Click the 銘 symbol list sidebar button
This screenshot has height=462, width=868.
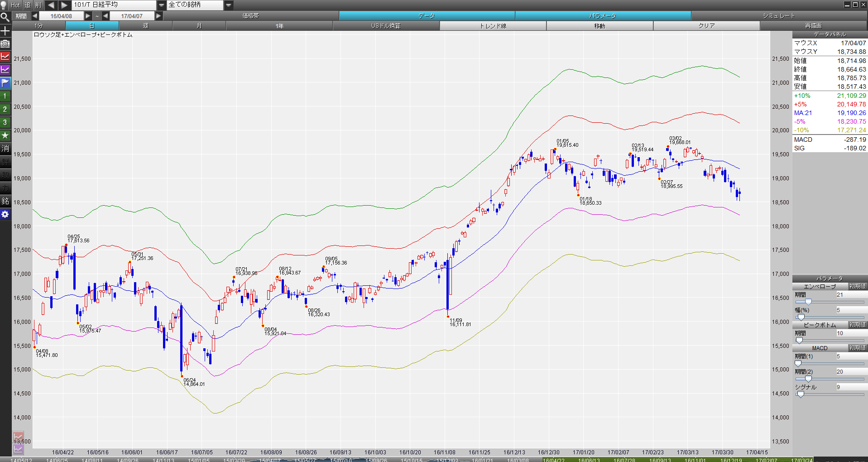click(x=5, y=201)
